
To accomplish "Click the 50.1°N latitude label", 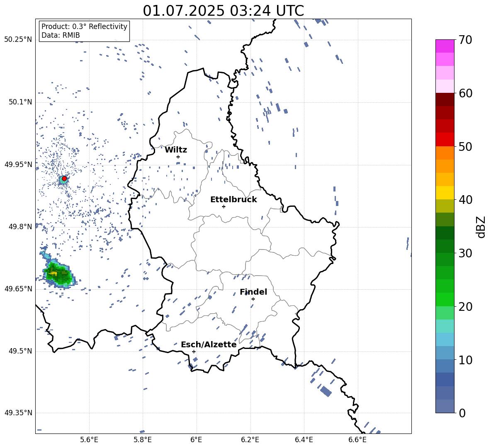I will (x=20, y=102).
